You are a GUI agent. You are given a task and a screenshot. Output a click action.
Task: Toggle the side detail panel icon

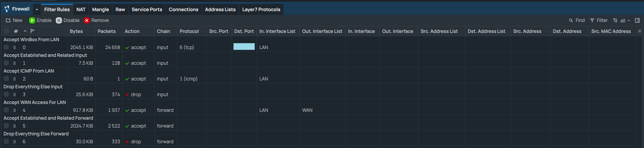(x=637, y=20)
